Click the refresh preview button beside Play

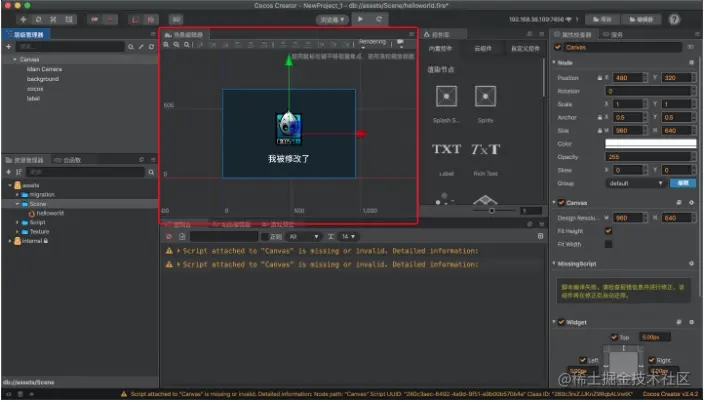[x=379, y=19]
